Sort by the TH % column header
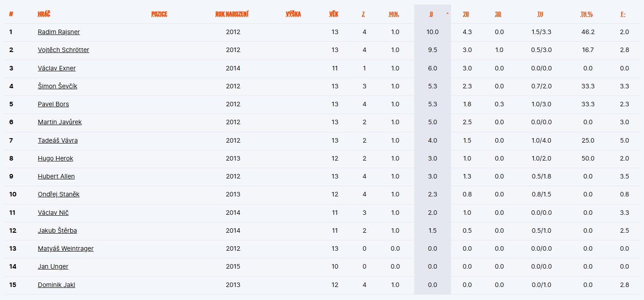This screenshot has height=300, width=644. coord(586,14)
